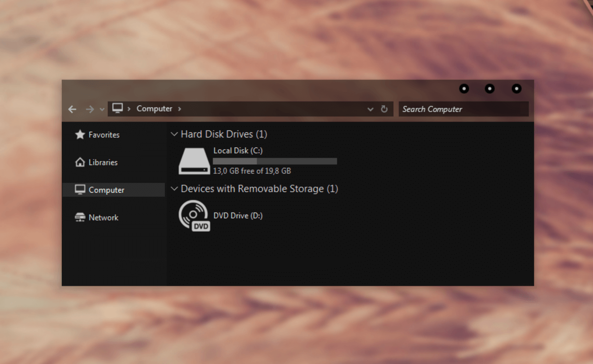Click the Search Computer field

click(463, 109)
